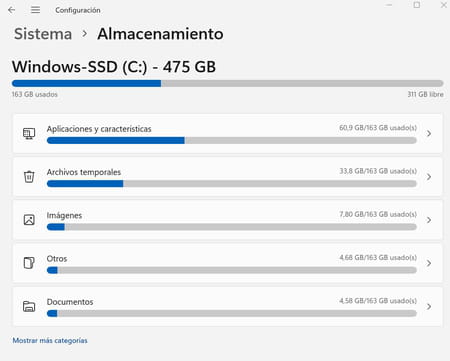The image size is (450, 361).
Task: Maximize the Configuración window
Action: 417,5
